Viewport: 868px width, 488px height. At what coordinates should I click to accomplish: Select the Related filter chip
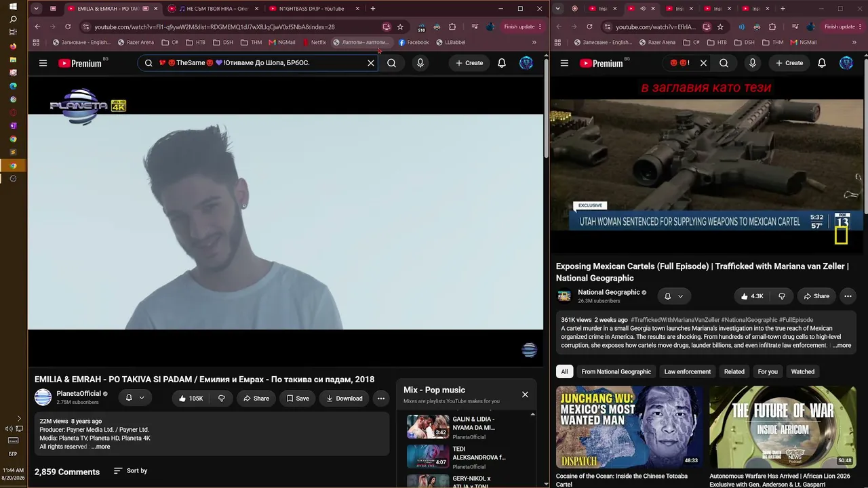[x=734, y=371]
